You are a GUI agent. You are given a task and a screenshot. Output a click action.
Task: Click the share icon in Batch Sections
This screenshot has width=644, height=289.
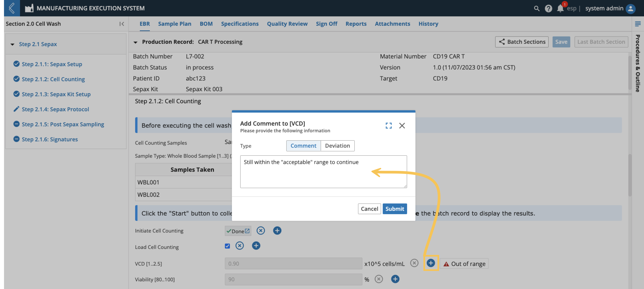(x=502, y=42)
